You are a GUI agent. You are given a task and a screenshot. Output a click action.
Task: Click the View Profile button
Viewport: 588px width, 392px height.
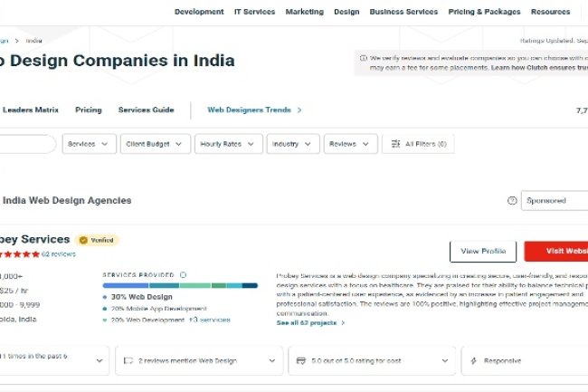point(482,251)
